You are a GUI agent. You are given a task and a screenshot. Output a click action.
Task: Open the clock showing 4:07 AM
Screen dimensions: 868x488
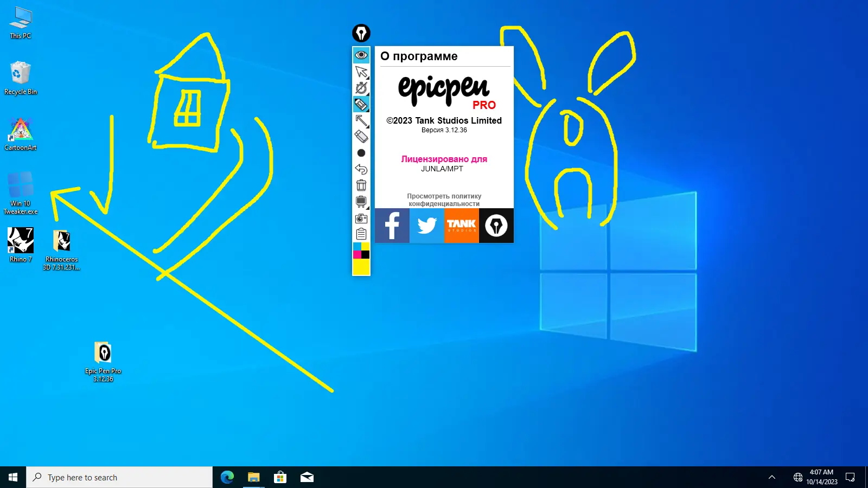tap(821, 477)
